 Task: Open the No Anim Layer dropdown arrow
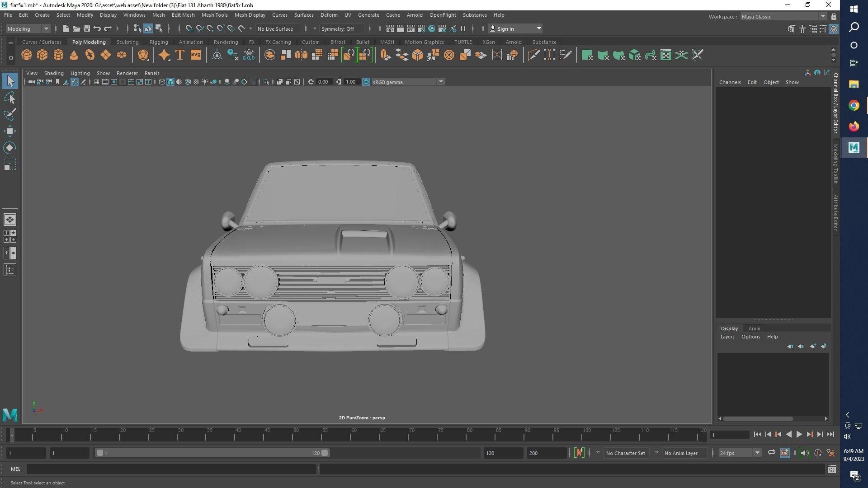point(656,453)
